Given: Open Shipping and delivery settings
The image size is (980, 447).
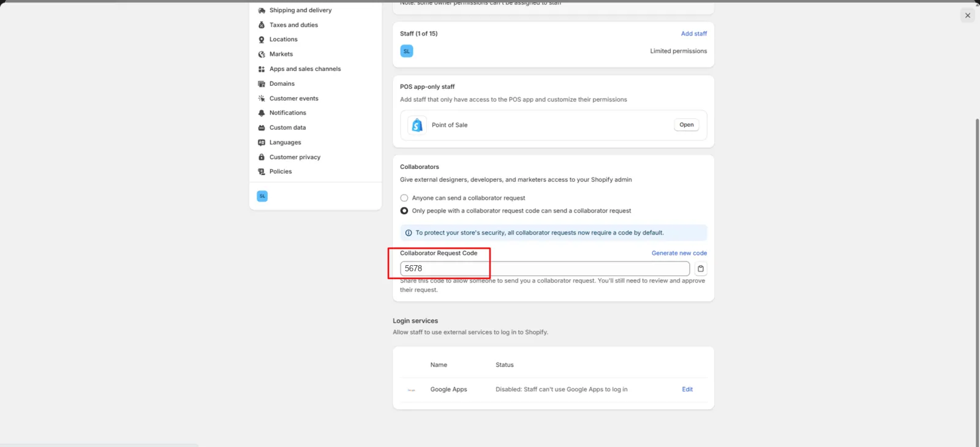Looking at the screenshot, I should pyautogui.click(x=300, y=10).
